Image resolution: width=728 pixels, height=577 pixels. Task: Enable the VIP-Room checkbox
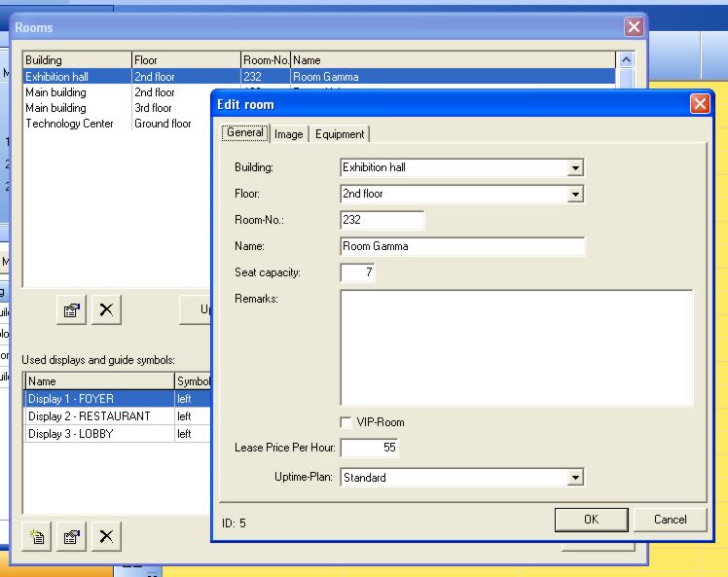(x=346, y=422)
